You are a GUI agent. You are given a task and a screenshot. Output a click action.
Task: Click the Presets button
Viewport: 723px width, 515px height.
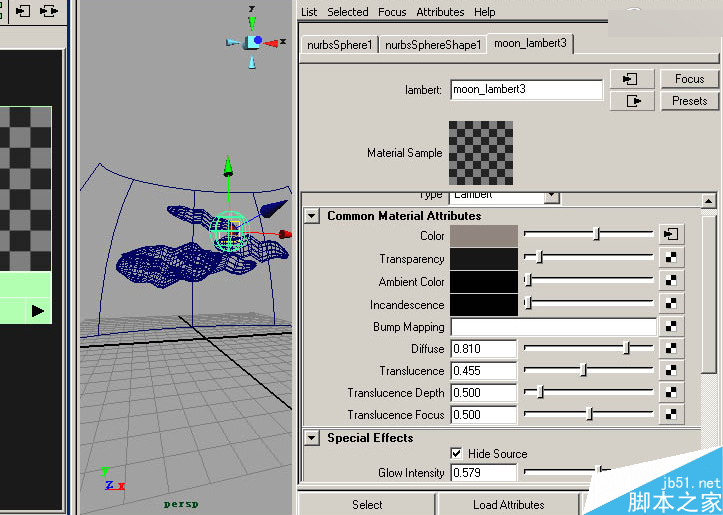coord(689,101)
